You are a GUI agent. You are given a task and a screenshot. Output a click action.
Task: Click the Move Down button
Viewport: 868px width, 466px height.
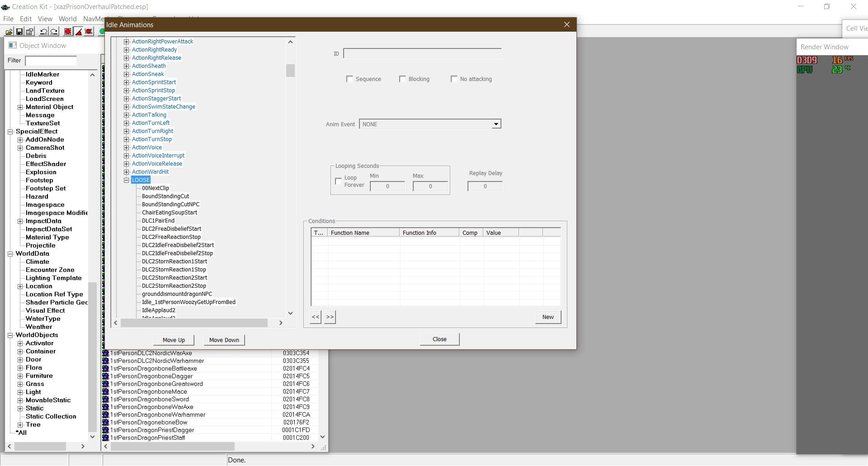(224, 340)
